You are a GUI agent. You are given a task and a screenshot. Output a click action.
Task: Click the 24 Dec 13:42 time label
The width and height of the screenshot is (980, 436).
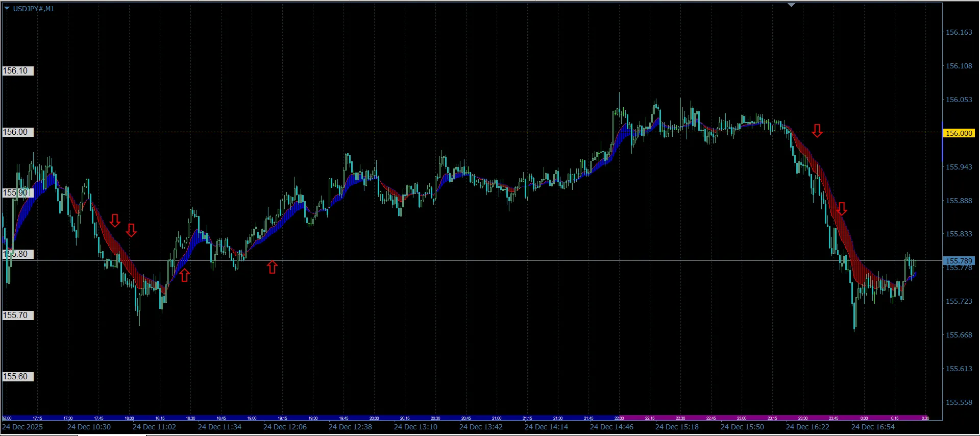(x=481, y=427)
